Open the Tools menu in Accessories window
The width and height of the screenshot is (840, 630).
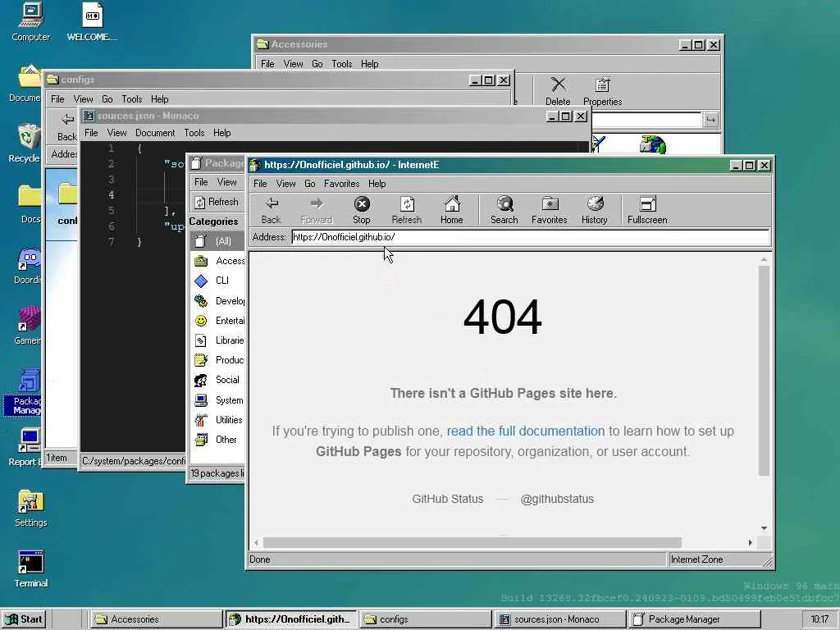coord(342,64)
